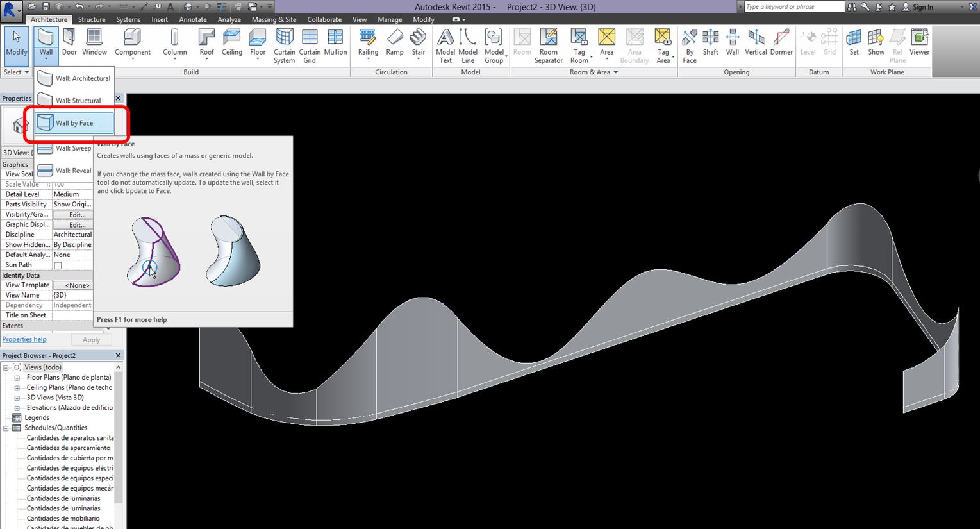
Task: Select the Dormer opening tool
Action: [781, 44]
